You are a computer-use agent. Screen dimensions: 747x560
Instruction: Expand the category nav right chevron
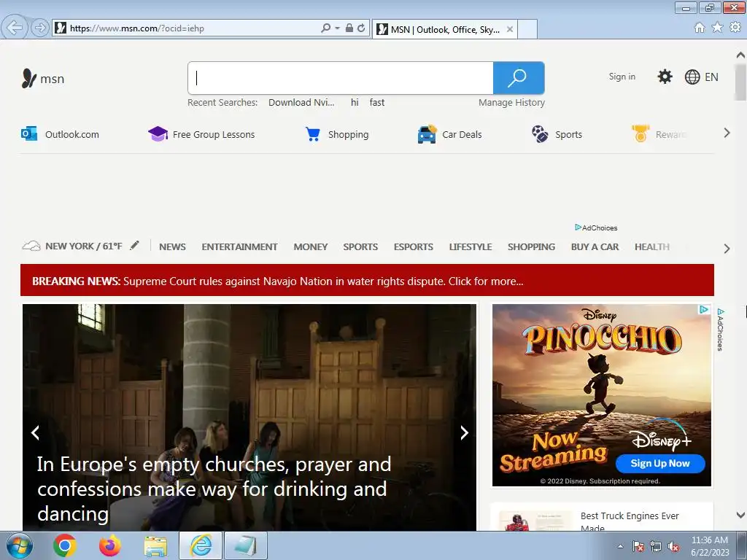click(727, 249)
